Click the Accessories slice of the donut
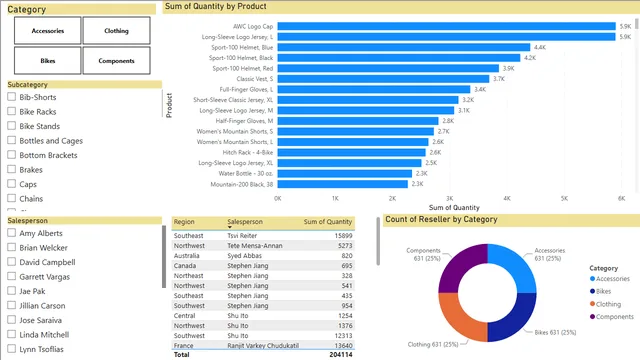The image size is (640, 360). pos(516,266)
